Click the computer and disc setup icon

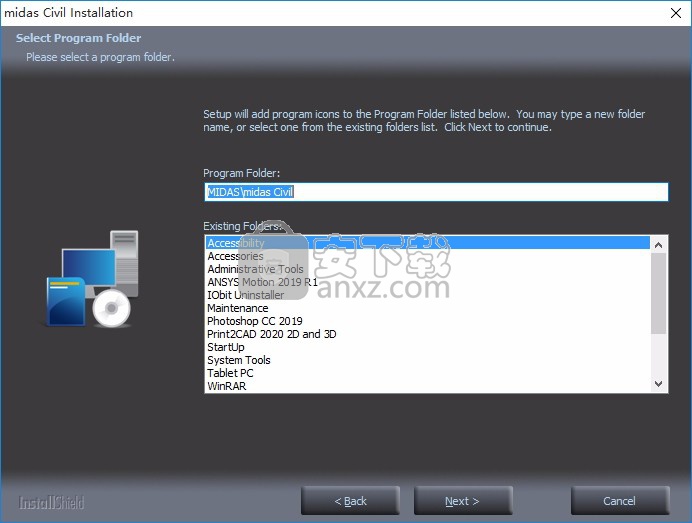[x=92, y=279]
